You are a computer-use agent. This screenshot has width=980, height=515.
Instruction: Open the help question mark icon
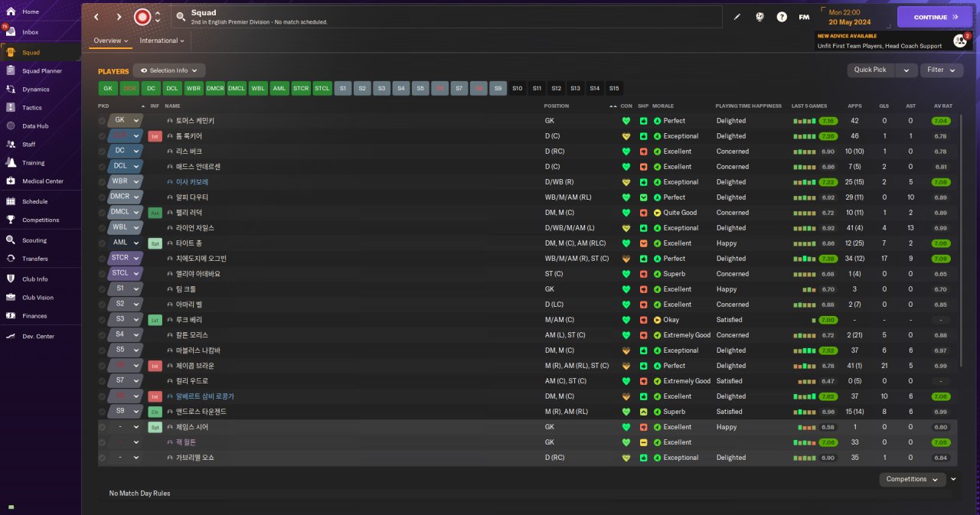(782, 17)
